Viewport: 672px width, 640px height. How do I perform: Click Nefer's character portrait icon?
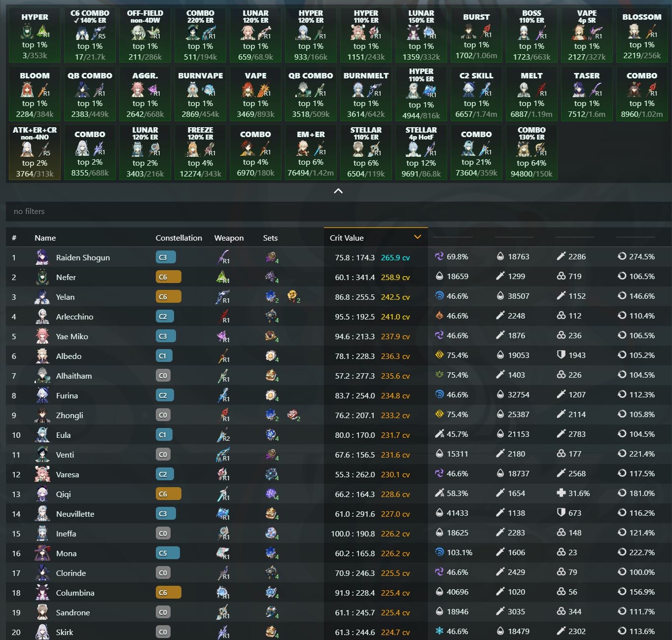[x=42, y=277]
